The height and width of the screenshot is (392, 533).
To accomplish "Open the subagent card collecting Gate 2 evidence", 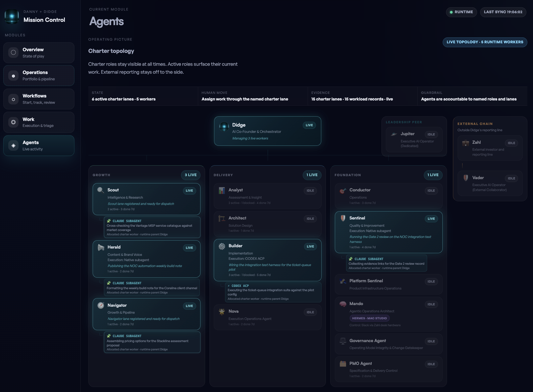I will point(386,263).
